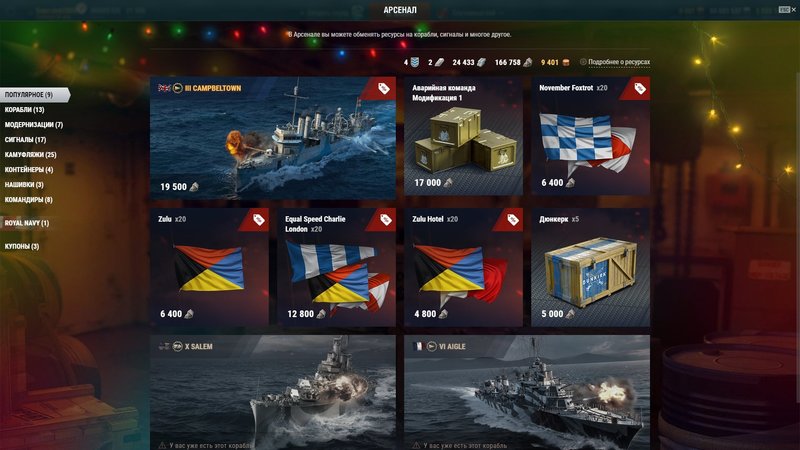Viewport: 800px width, 450px height.
Task: Close the Arsenal with the ESC button
Action: pos(785,10)
